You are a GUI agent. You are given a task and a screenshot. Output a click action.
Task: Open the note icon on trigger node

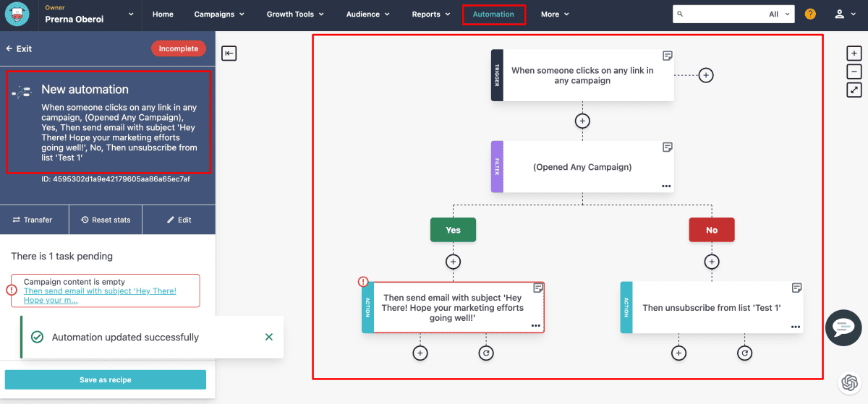[667, 56]
